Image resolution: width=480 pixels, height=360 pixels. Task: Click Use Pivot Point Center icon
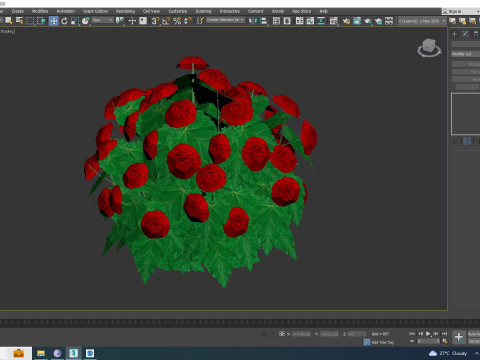119,21
